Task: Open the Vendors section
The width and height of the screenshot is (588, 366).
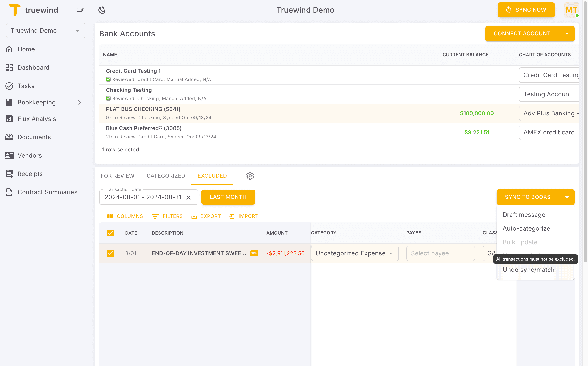Action: pos(30,155)
